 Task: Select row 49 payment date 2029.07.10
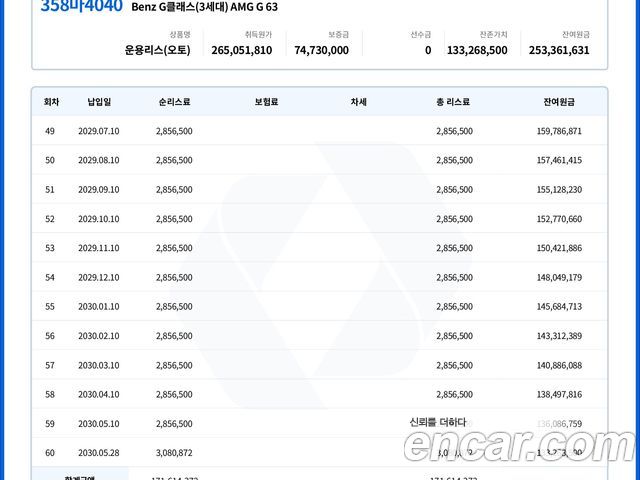[x=99, y=131]
